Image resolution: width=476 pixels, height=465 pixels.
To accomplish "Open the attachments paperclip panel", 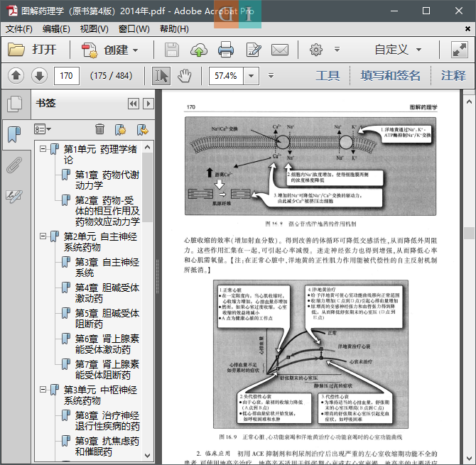I will (14, 165).
